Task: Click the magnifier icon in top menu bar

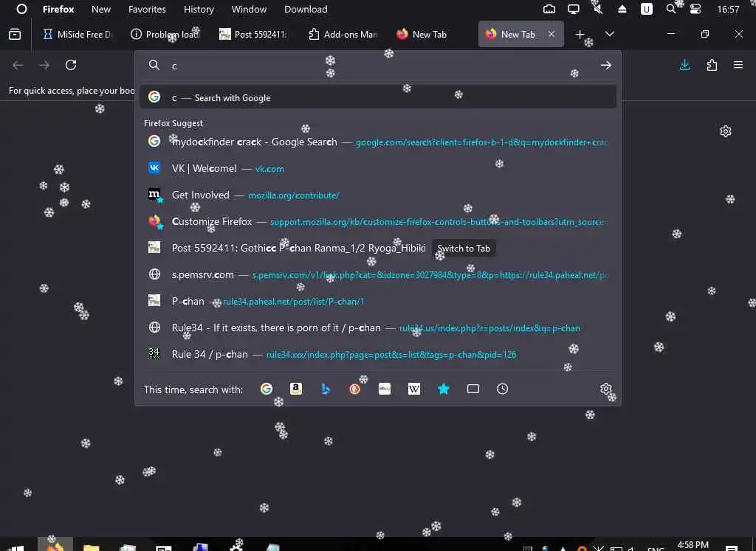Action: pyautogui.click(x=670, y=9)
